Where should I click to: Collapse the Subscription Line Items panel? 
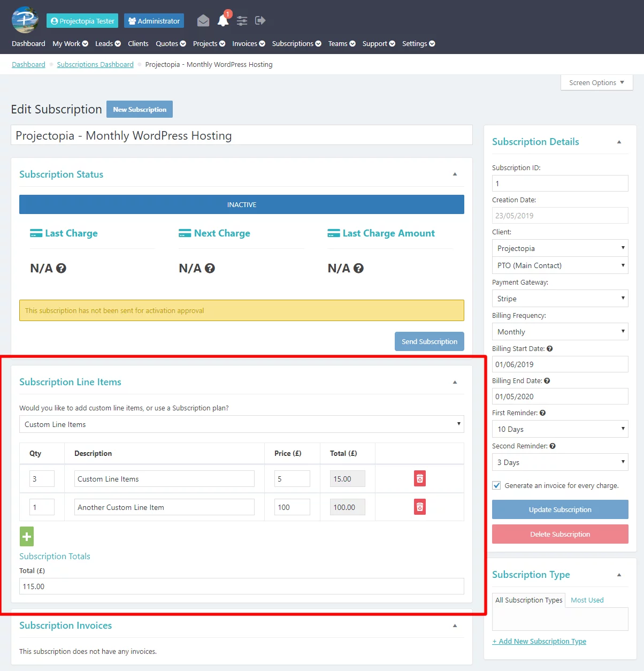(455, 382)
